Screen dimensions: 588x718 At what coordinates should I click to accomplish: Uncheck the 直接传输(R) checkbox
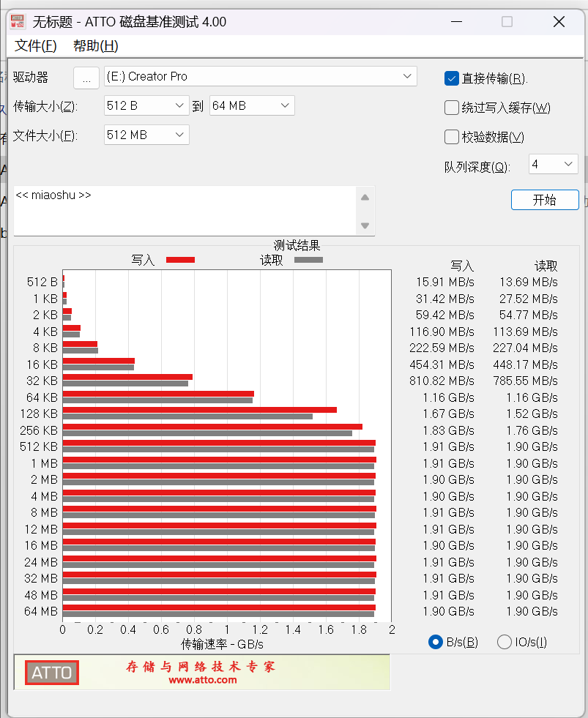pos(451,78)
